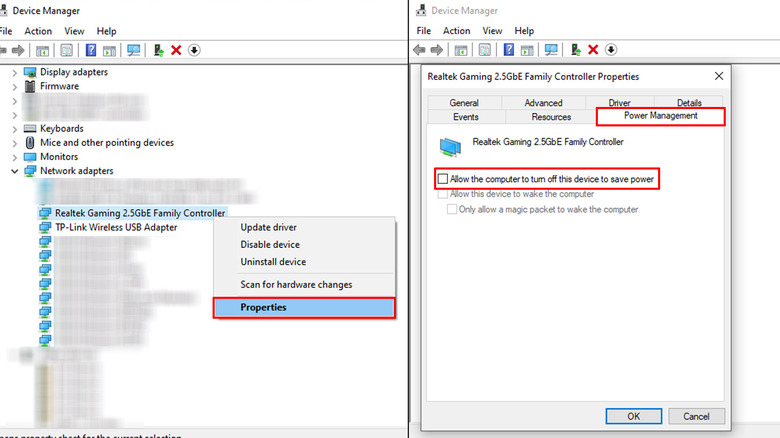Expand Firmware node
The width and height of the screenshot is (780, 438).
[x=14, y=87]
